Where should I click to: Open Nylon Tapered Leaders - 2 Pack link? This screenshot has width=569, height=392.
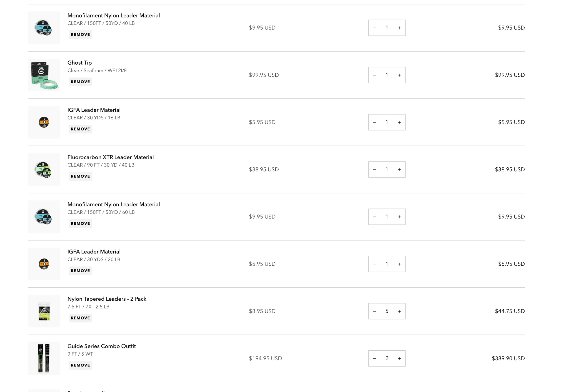click(x=107, y=299)
